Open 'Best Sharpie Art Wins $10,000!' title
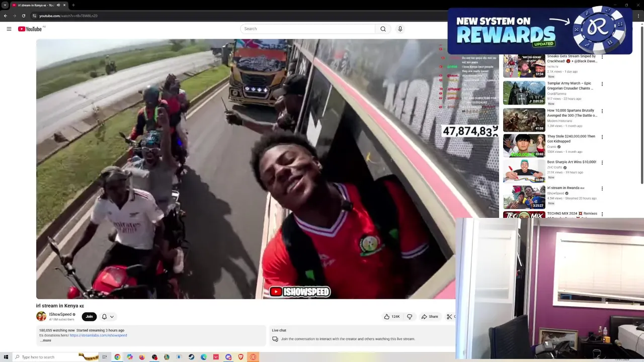 tap(572, 162)
